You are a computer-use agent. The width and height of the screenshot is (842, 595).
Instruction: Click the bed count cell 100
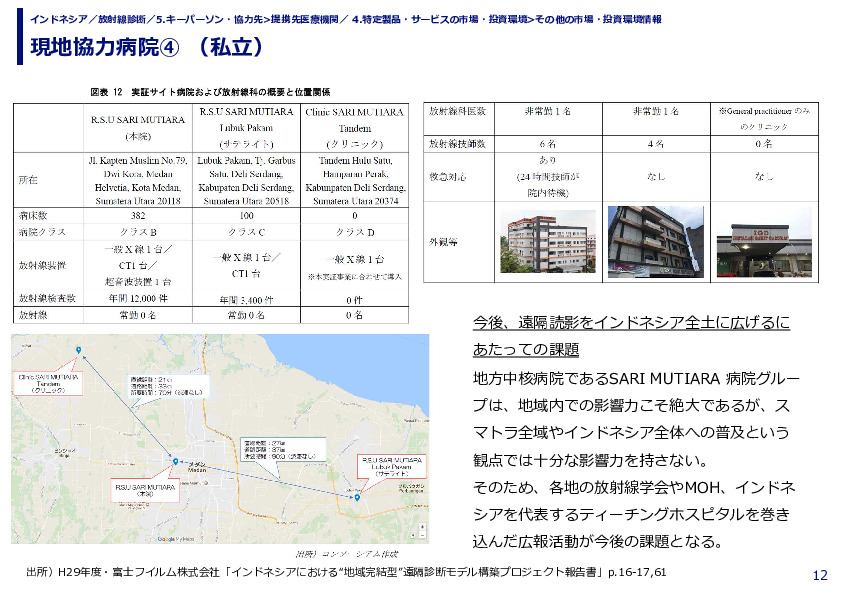click(x=246, y=215)
